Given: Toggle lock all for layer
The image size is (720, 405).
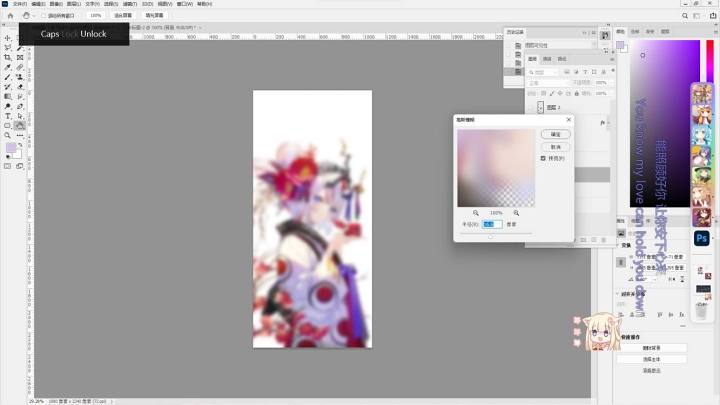Looking at the screenshot, I should coord(577,93).
